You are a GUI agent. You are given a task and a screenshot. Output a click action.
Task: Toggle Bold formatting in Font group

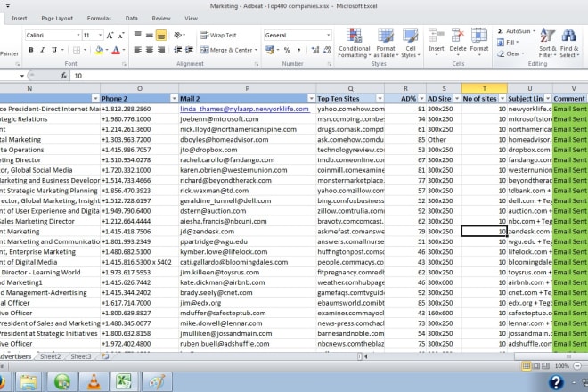coord(29,50)
